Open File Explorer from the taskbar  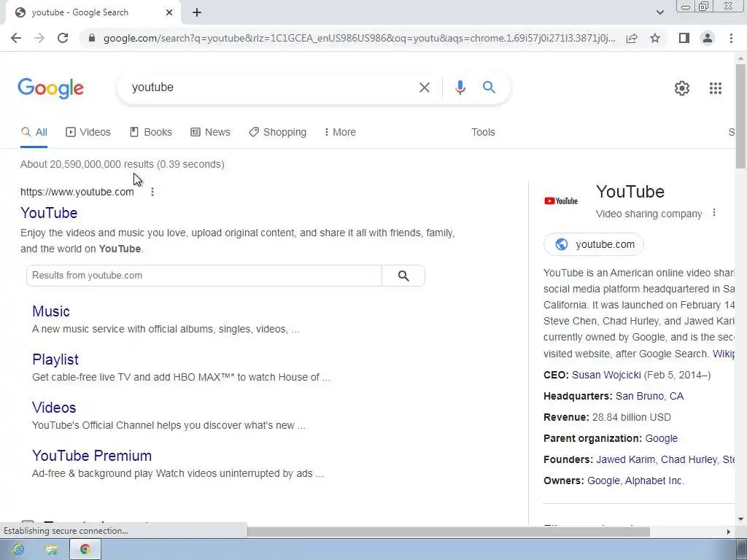(52, 550)
